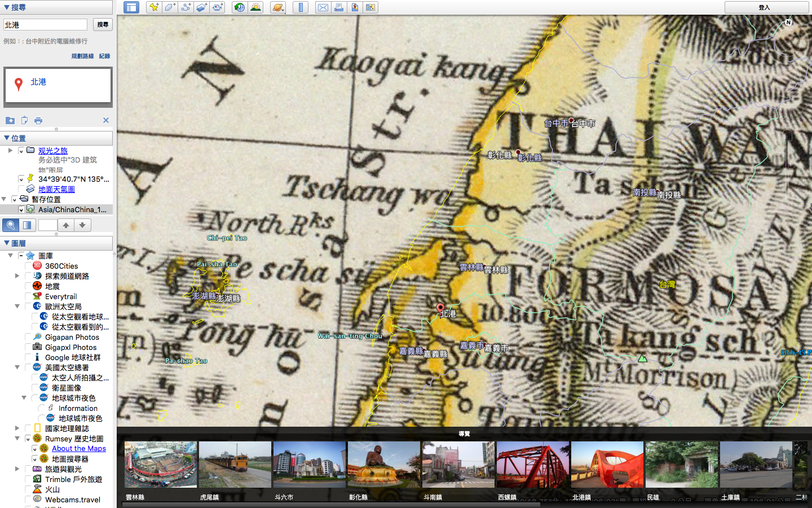Email the current view envelope icon
The height and width of the screenshot is (508, 812).
click(x=323, y=7)
